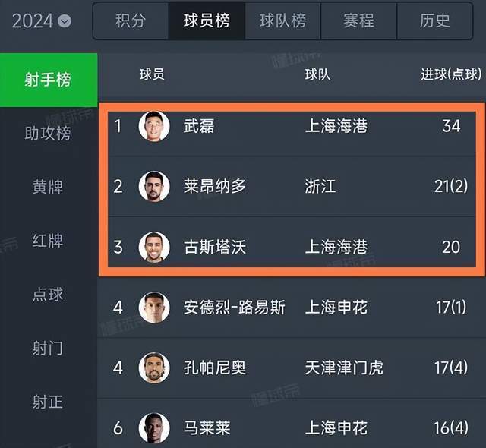View the 射正 ranking
The width and height of the screenshot is (486, 448).
[x=48, y=402]
